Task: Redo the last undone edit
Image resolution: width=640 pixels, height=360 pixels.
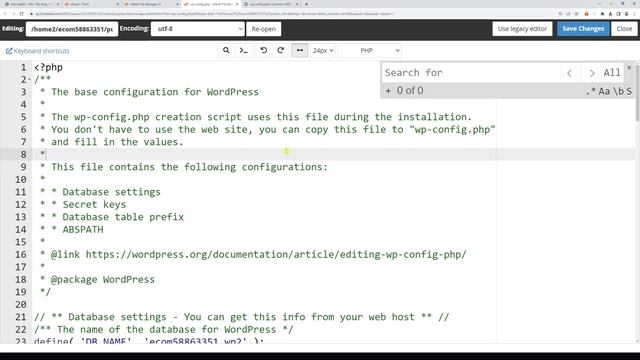Action: (280, 50)
